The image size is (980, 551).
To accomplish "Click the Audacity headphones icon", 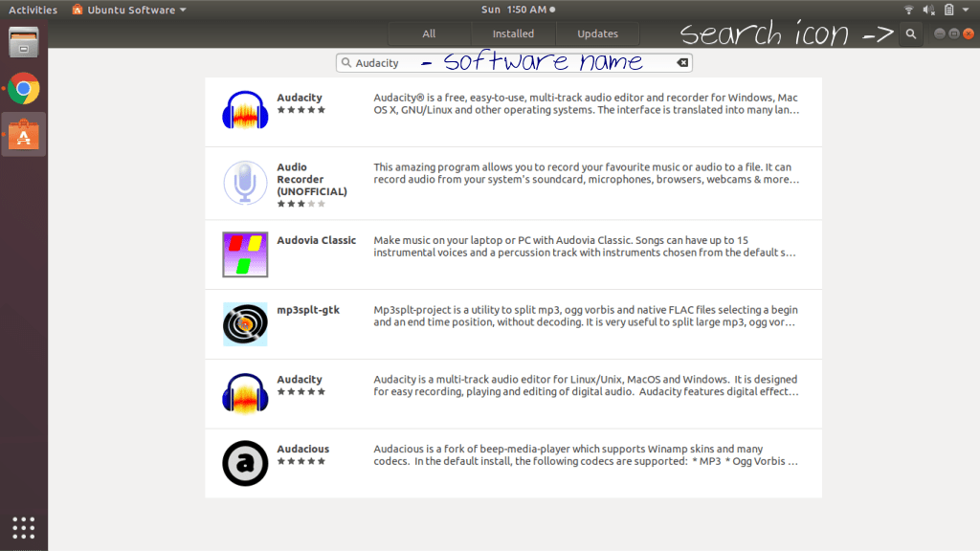I will [245, 108].
